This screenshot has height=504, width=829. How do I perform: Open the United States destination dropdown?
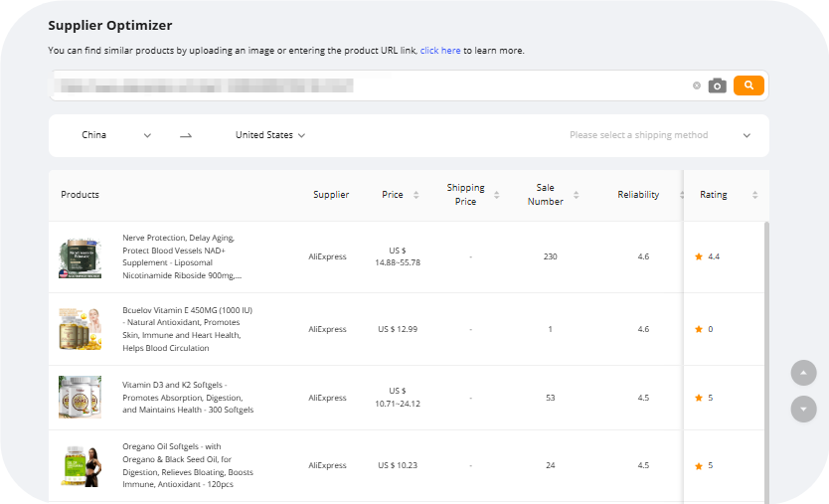269,135
